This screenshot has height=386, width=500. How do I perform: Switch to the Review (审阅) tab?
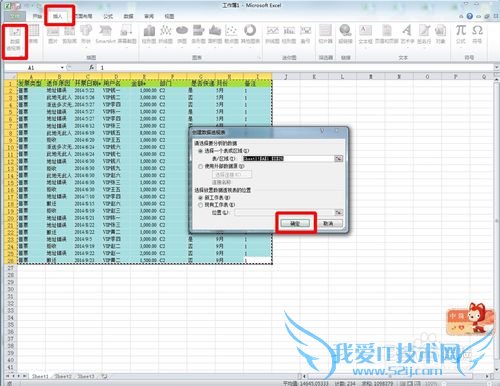[149, 16]
